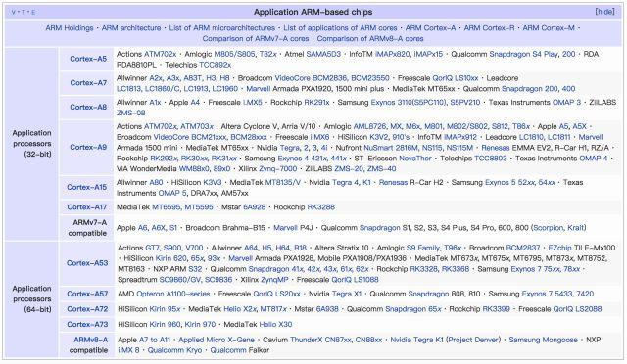Select the Cortex-A9 row heading link
The height and width of the screenshot is (364, 627).
(88, 147)
